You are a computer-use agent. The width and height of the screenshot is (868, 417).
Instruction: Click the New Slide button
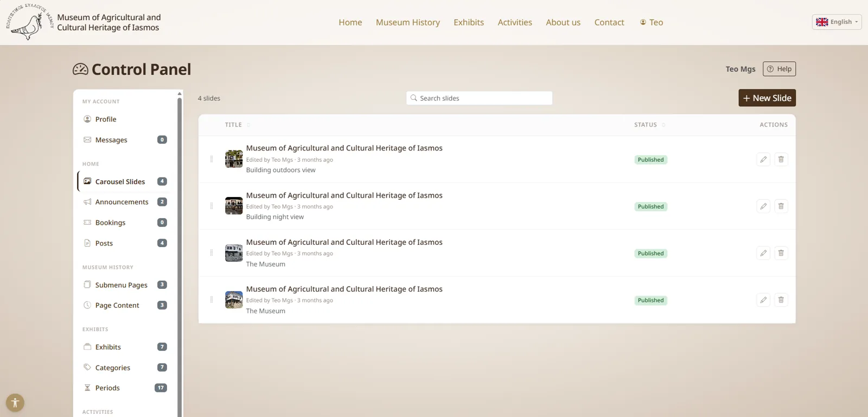767,98
